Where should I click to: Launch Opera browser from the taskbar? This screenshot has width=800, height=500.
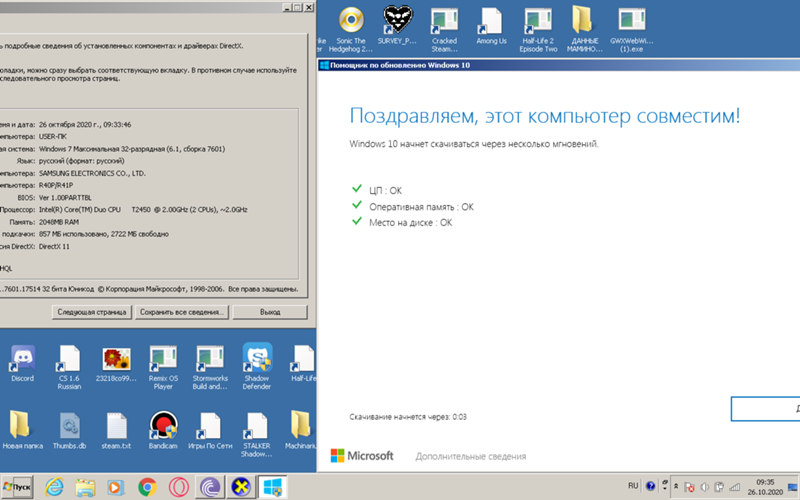tap(179, 487)
